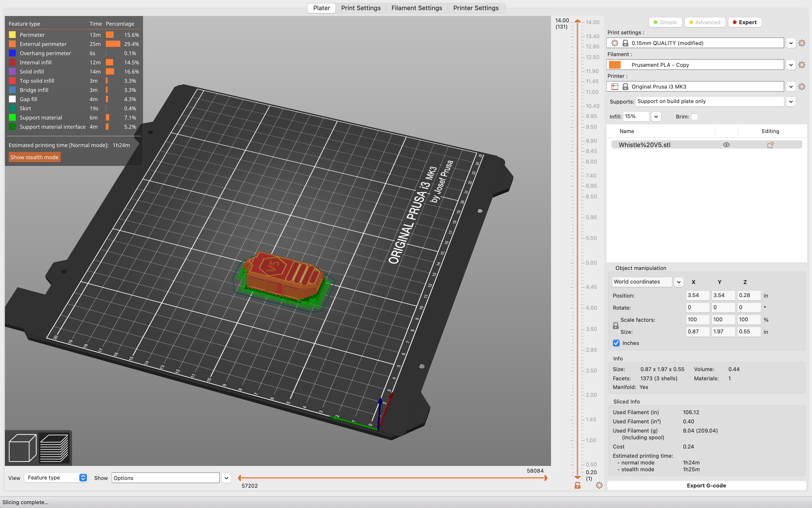Click the Scale factors X input field

point(698,320)
